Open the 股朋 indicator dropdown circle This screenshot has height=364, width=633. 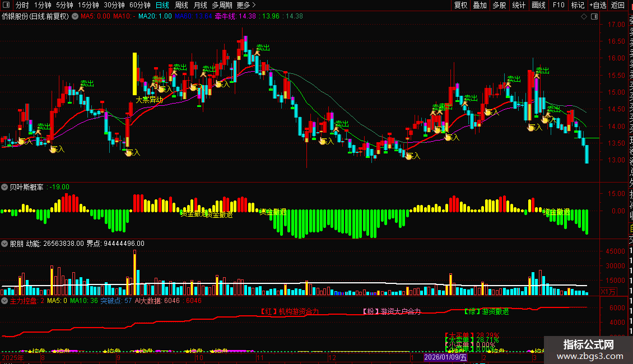tap(4, 244)
